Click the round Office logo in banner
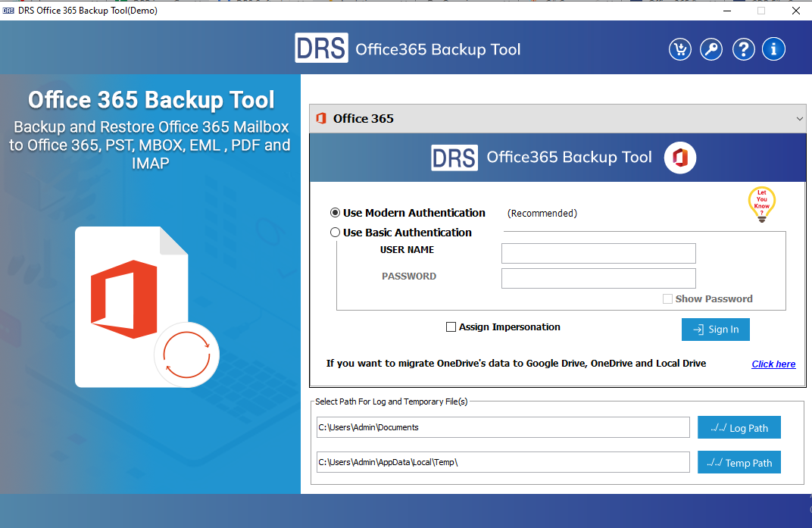 679,158
